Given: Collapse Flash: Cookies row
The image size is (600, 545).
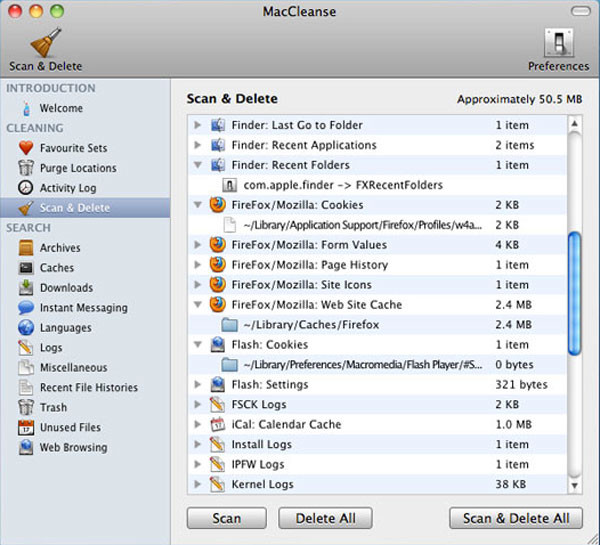Looking at the screenshot, I should click(x=198, y=344).
